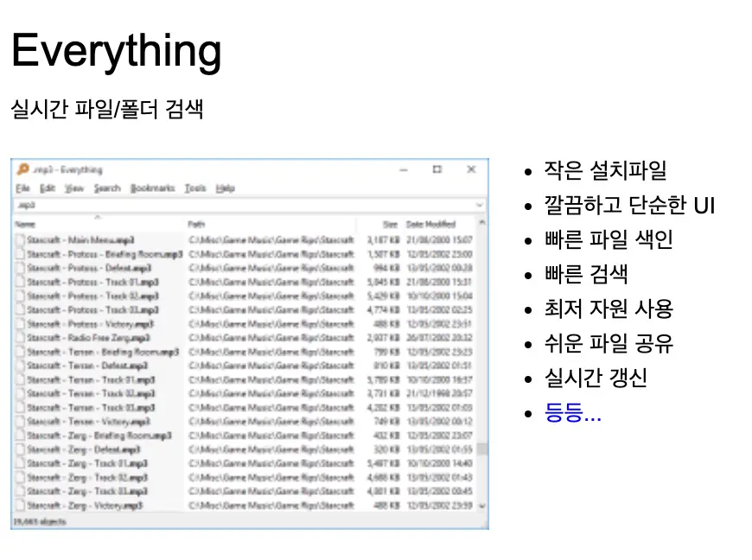The image size is (752, 560).
Task: Click size 3,187 KB in Main Menu row
Action: tap(383, 239)
